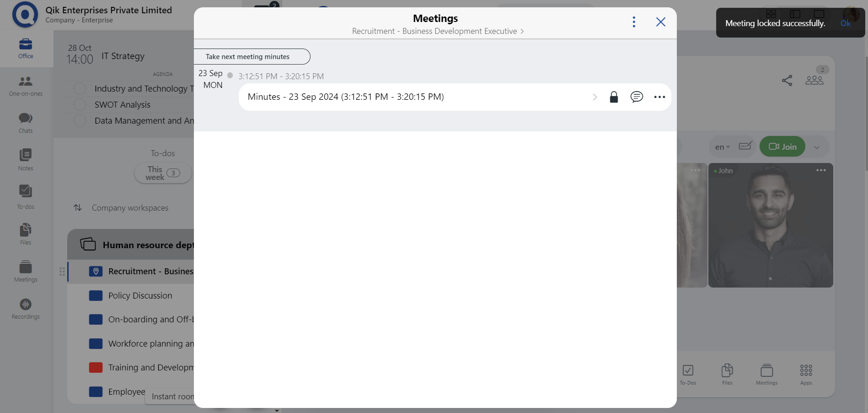Mark Industry and Technology agenda item complete

[80, 88]
